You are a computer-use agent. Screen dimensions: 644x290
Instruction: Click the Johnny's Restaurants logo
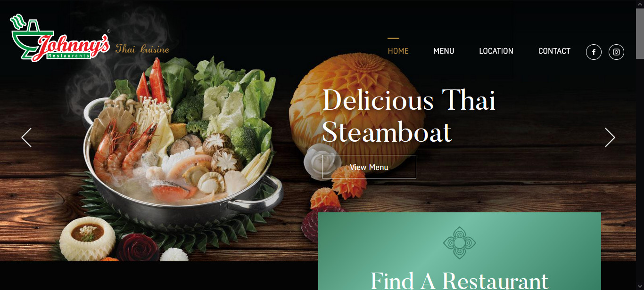(x=60, y=39)
